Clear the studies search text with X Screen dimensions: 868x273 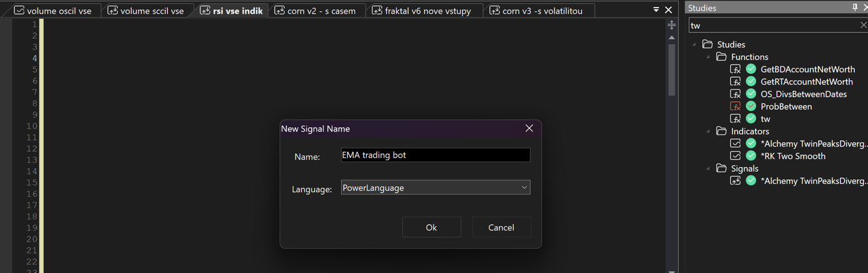coord(864,25)
